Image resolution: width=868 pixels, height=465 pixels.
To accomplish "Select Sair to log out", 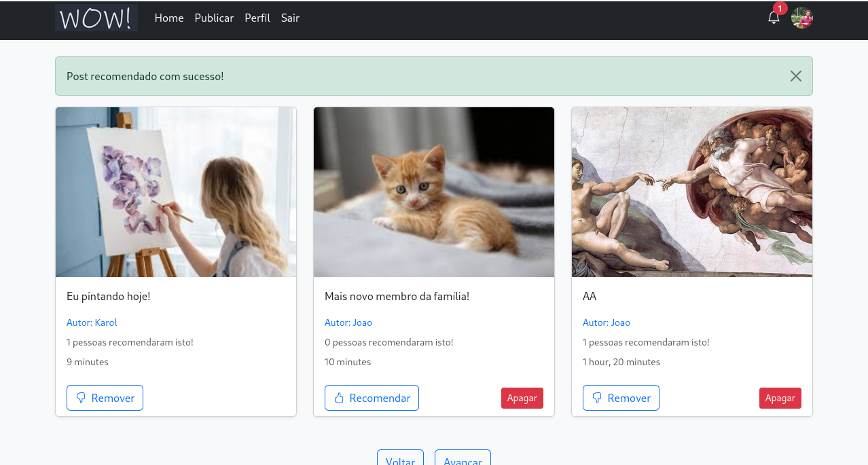I will [x=290, y=18].
